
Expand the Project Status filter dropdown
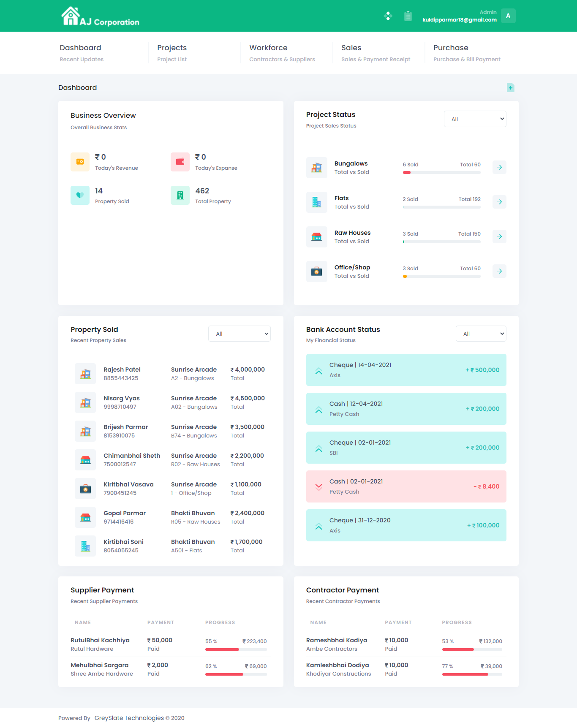[475, 119]
